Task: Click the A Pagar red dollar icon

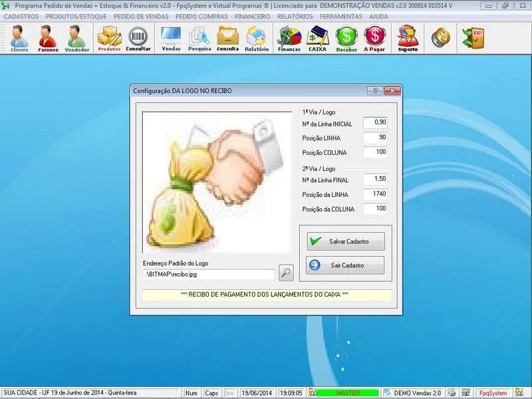Action: pos(375,39)
